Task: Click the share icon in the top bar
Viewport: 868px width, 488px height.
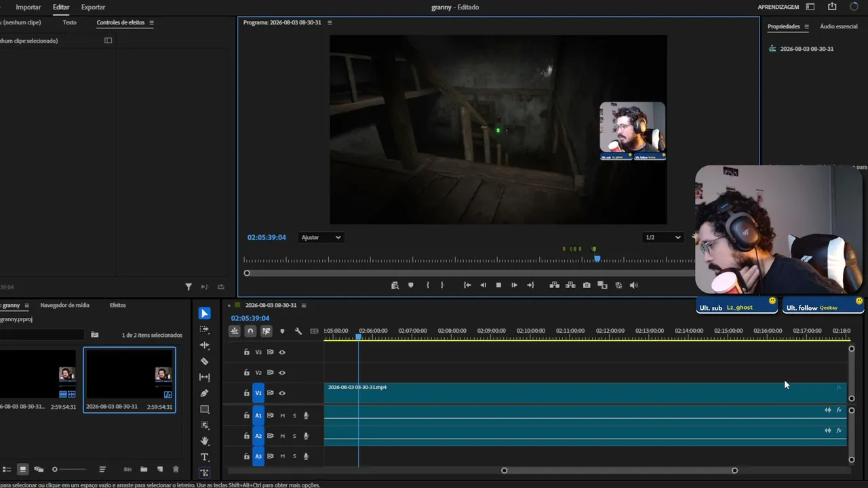Action: click(832, 7)
